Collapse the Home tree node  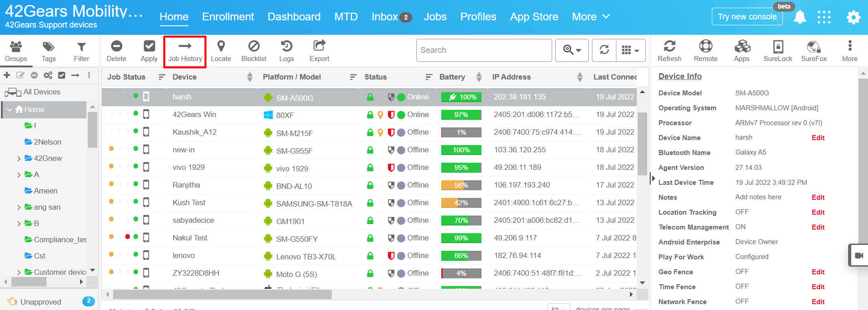10,109
